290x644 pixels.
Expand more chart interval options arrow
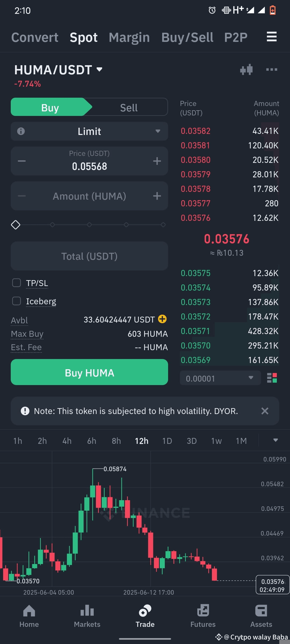[x=275, y=440]
